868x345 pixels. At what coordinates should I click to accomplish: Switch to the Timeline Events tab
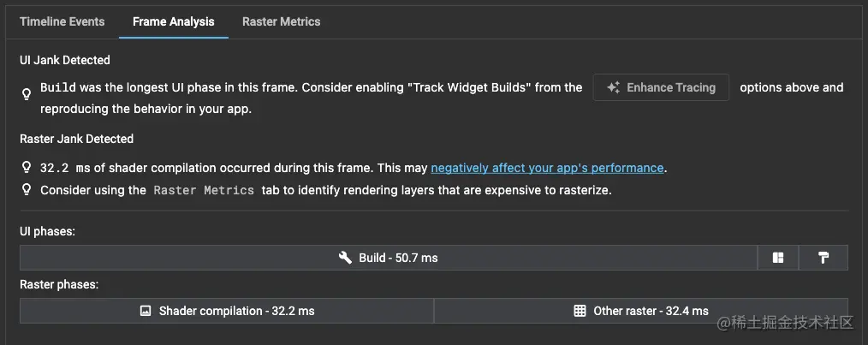(62, 21)
